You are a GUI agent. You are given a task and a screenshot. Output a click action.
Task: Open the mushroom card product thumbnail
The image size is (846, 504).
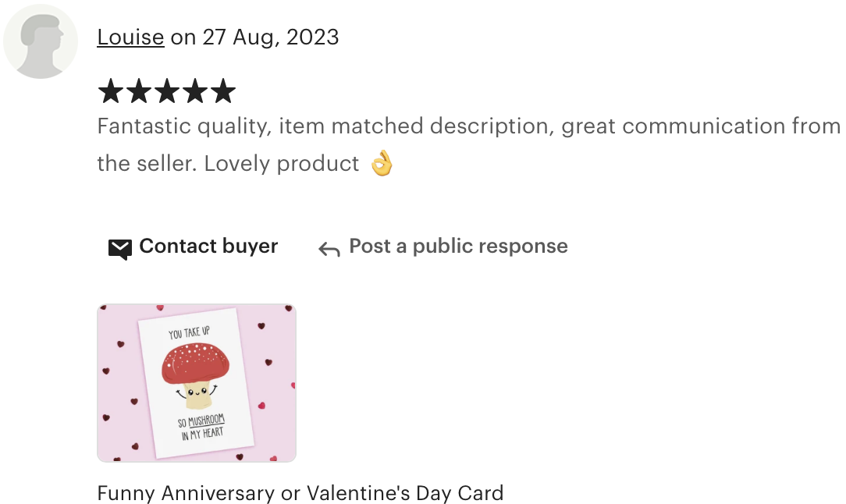[197, 383]
